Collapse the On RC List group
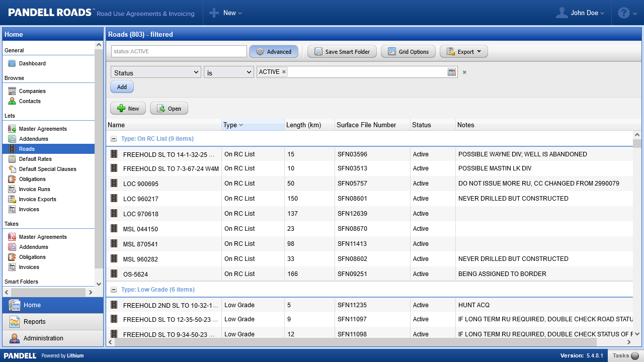Image resolution: width=644 pixels, height=362 pixels. pos(114,139)
